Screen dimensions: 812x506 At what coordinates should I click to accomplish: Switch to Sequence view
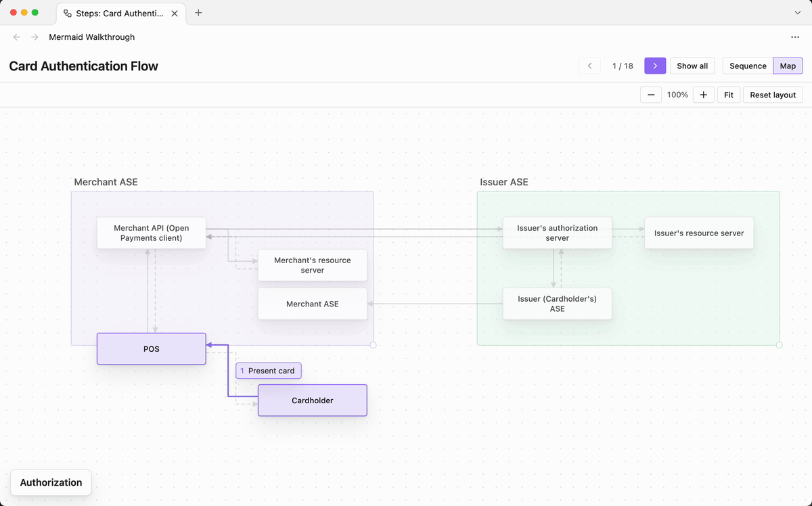(748, 66)
